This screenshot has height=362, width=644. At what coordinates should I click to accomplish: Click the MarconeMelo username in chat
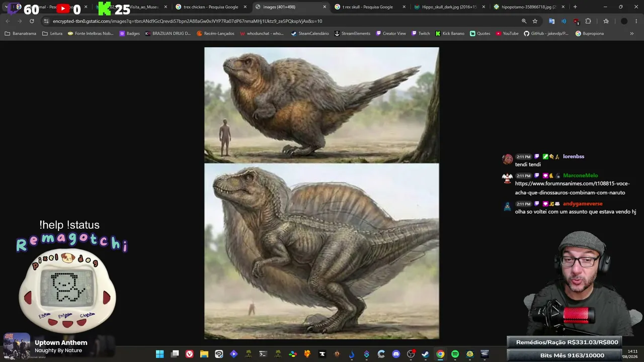pyautogui.click(x=581, y=175)
